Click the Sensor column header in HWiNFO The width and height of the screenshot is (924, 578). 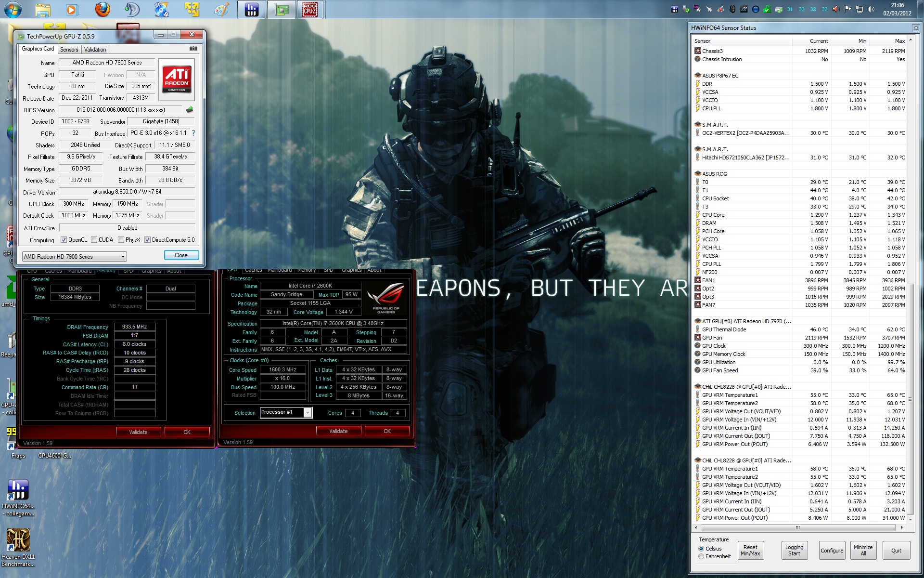(743, 41)
